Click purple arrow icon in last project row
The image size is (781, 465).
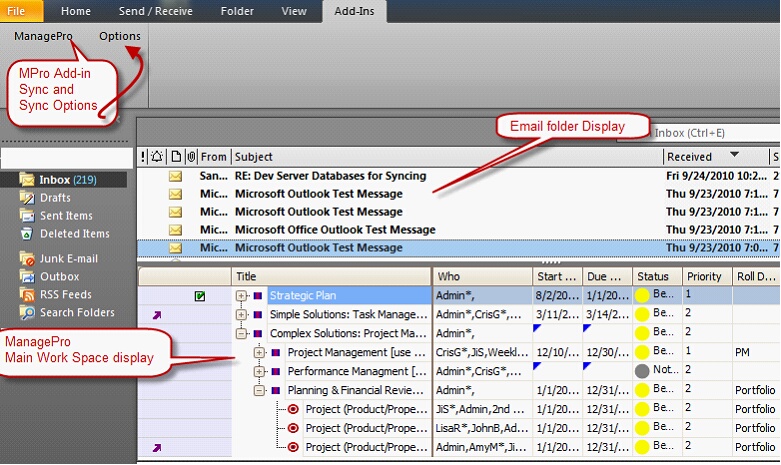click(157, 448)
